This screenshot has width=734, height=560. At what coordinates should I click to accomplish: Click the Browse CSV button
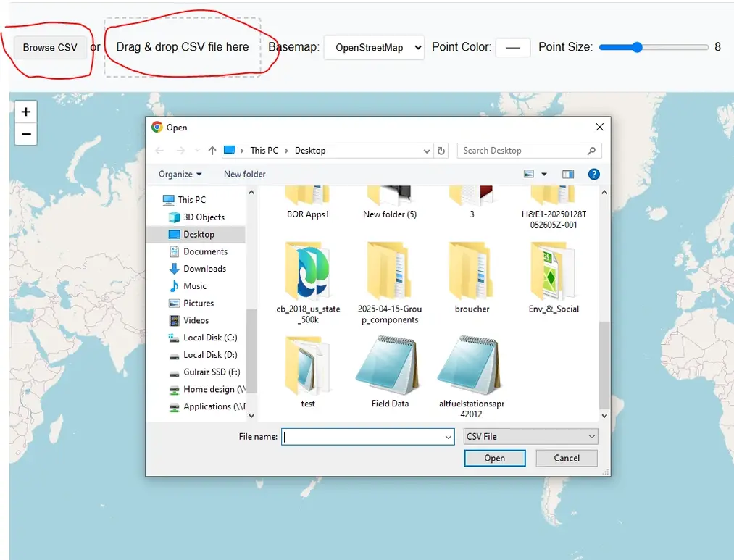50,48
